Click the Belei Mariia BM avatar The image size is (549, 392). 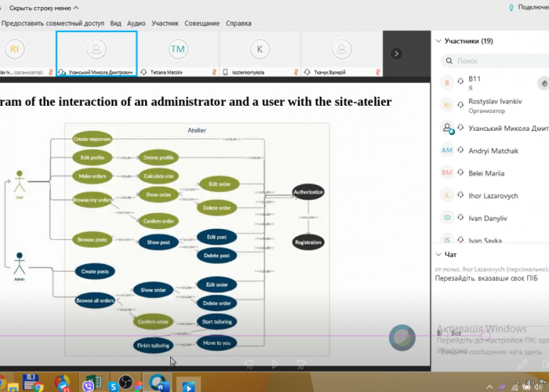(x=447, y=172)
